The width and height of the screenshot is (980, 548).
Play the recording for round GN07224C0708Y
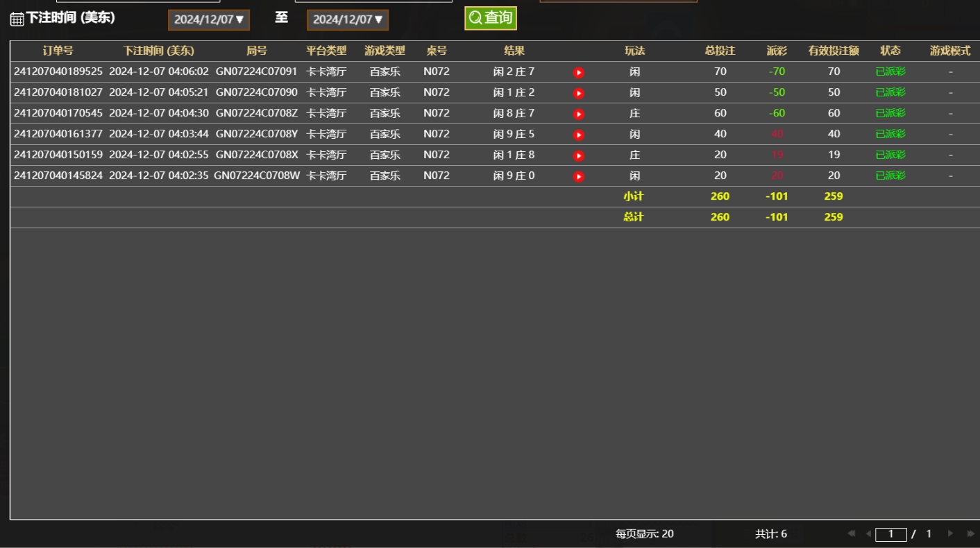pyautogui.click(x=578, y=135)
